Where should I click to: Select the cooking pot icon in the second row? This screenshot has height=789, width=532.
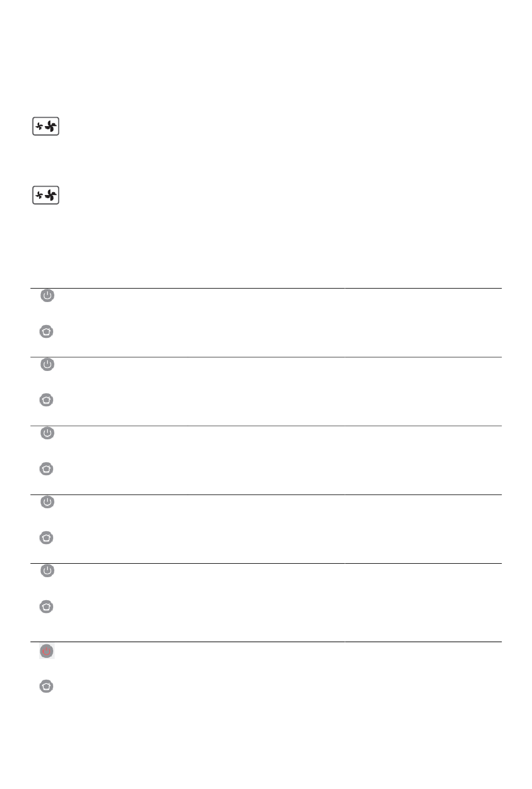tap(46, 400)
